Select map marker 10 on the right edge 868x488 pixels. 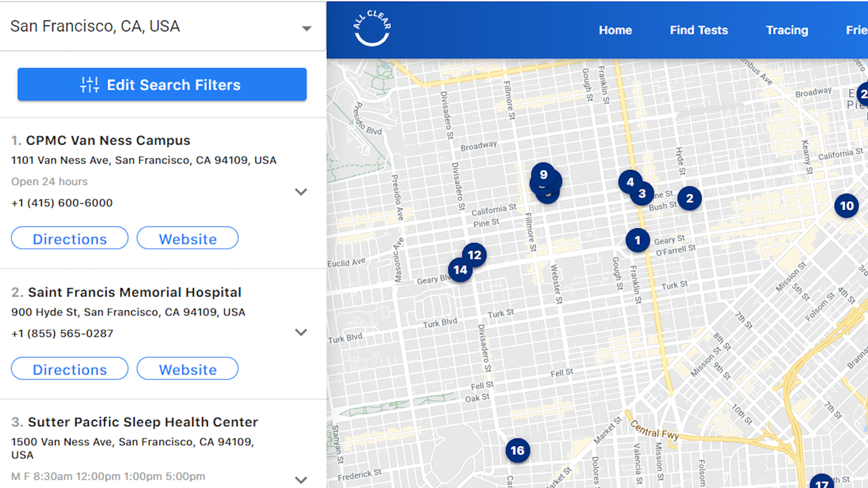point(846,205)
